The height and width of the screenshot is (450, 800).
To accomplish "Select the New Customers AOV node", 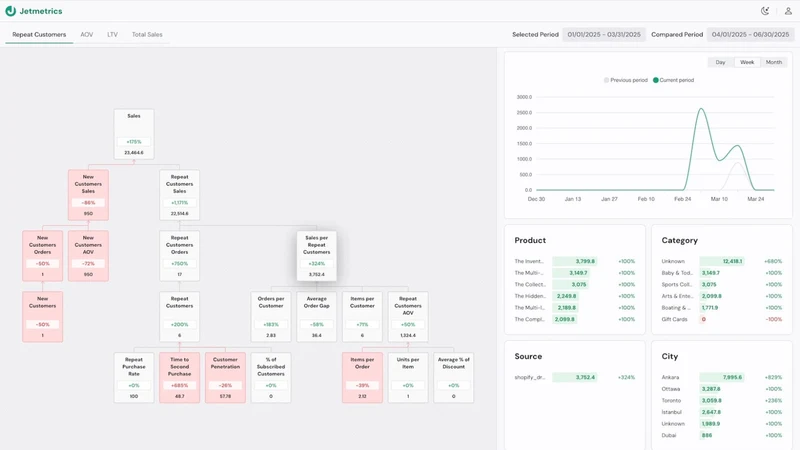I will pos(88,256).
